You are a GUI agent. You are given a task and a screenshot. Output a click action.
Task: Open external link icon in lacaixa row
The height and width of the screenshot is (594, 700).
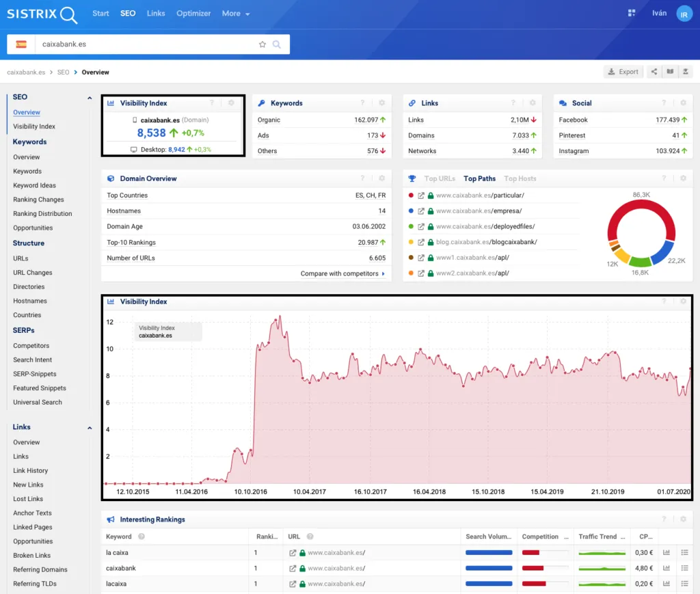click(293, 584)
